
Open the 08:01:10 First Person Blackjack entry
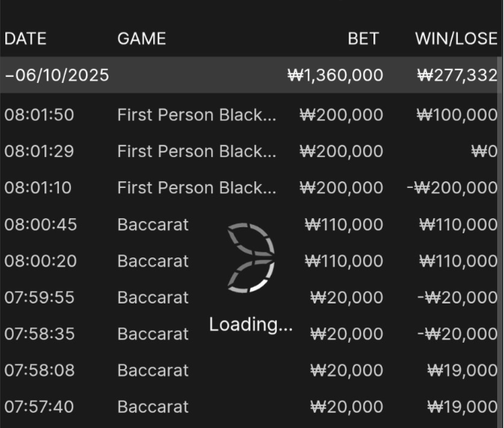click(x=196, y=187)
